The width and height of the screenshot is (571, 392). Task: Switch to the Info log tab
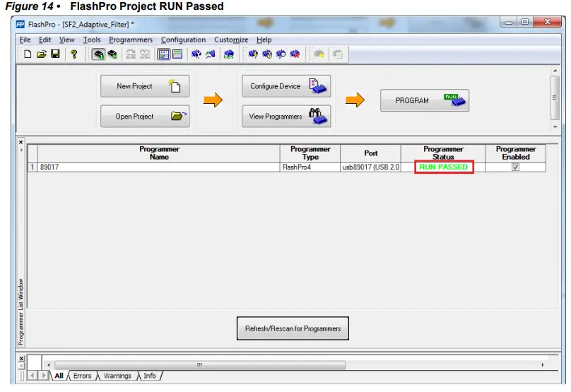click(150, 376)
